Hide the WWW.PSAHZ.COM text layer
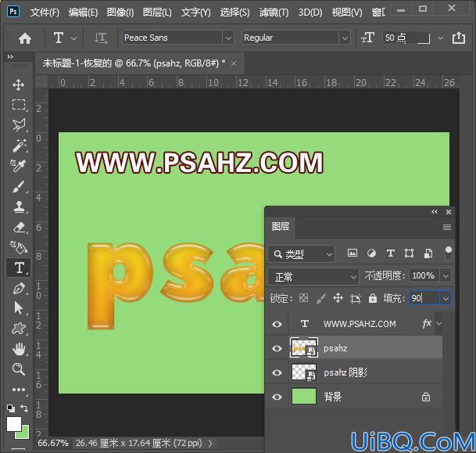 click(x=277, y=324)
